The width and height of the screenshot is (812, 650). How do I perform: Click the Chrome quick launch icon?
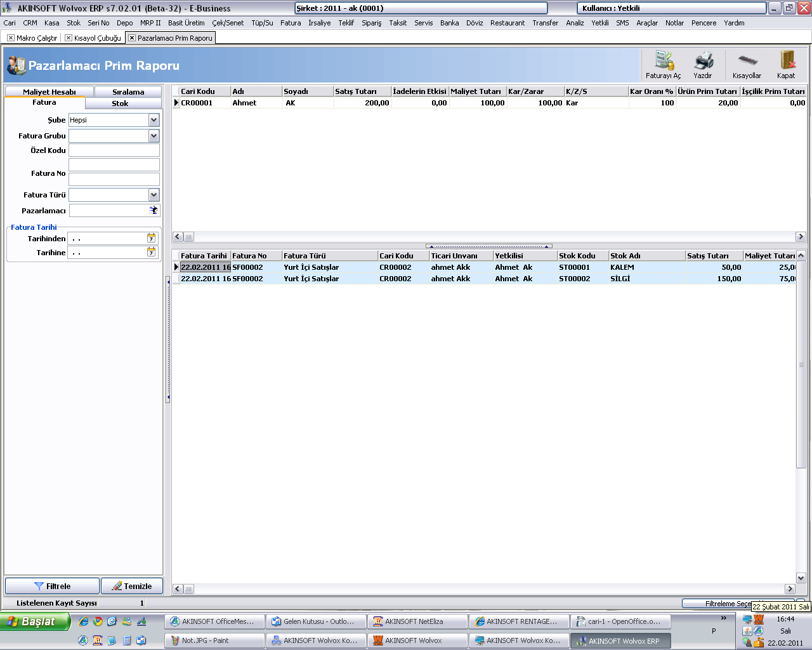(x=98, y=621)
